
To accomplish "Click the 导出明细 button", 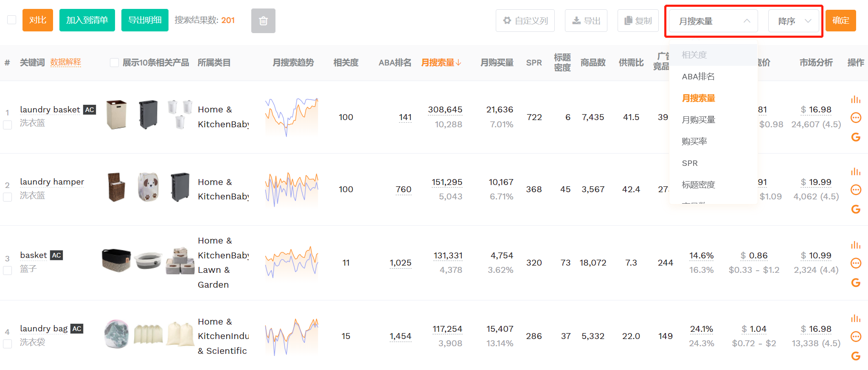I will tap(145, 20).
